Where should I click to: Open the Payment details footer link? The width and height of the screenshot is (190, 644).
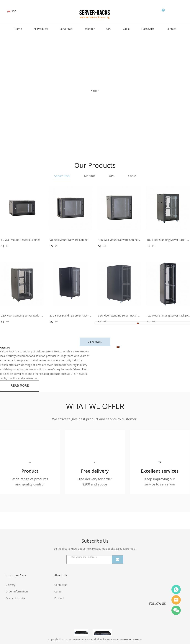click(x=15, y=598)
